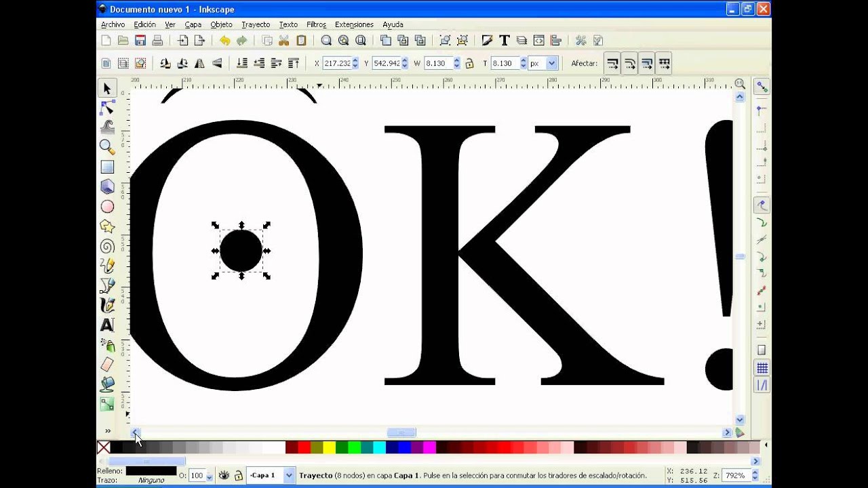The height and width of the screenshot is (488, 868).
Task: Toggle scale rounded corners affect button
Action: click(630, 64)
